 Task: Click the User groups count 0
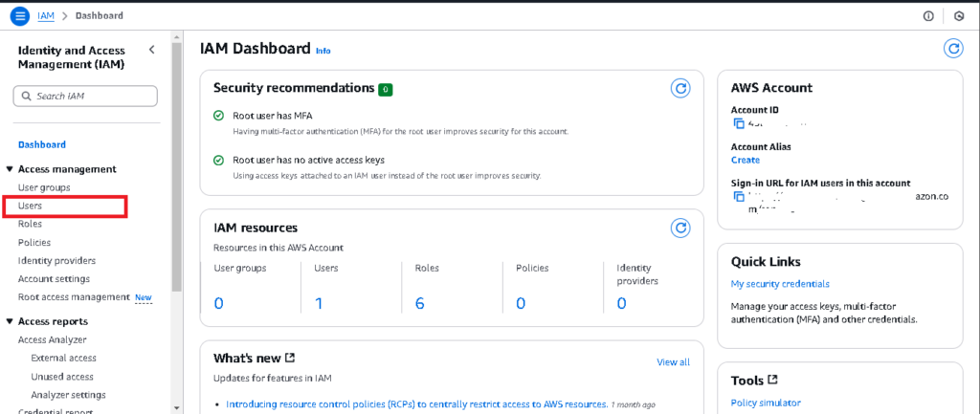(x=219, y=303)
